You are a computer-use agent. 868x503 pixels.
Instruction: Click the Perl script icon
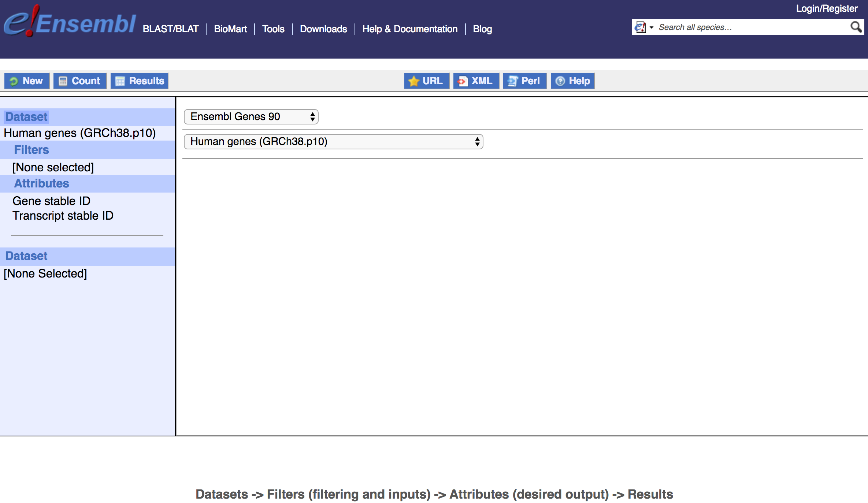coord(513,81)
